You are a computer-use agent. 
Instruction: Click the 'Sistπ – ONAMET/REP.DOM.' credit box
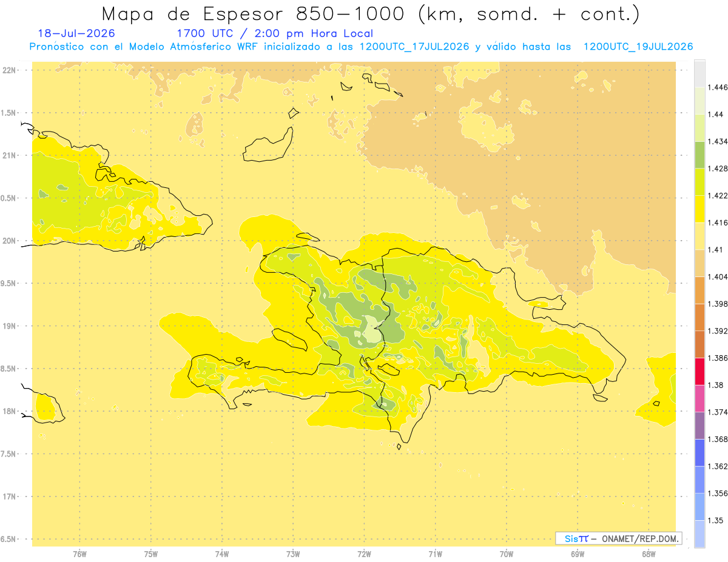(x=618, y=538)
